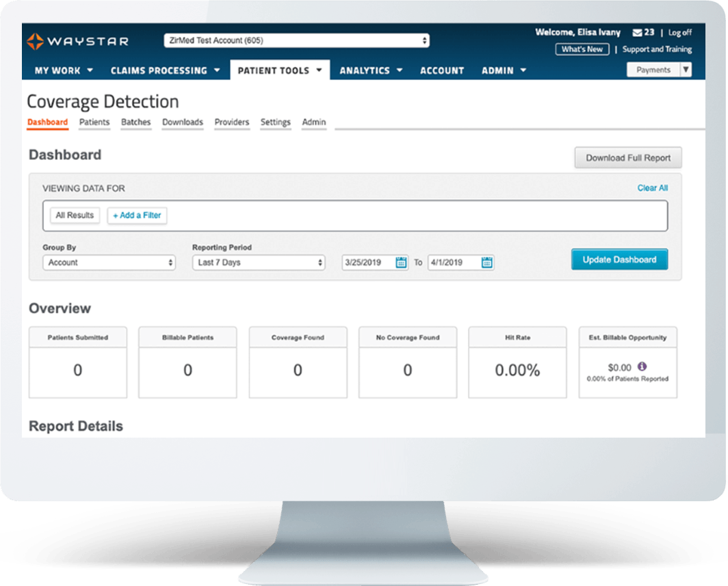
Task: Switch to the Patients tab
Action: pos(94,122)
